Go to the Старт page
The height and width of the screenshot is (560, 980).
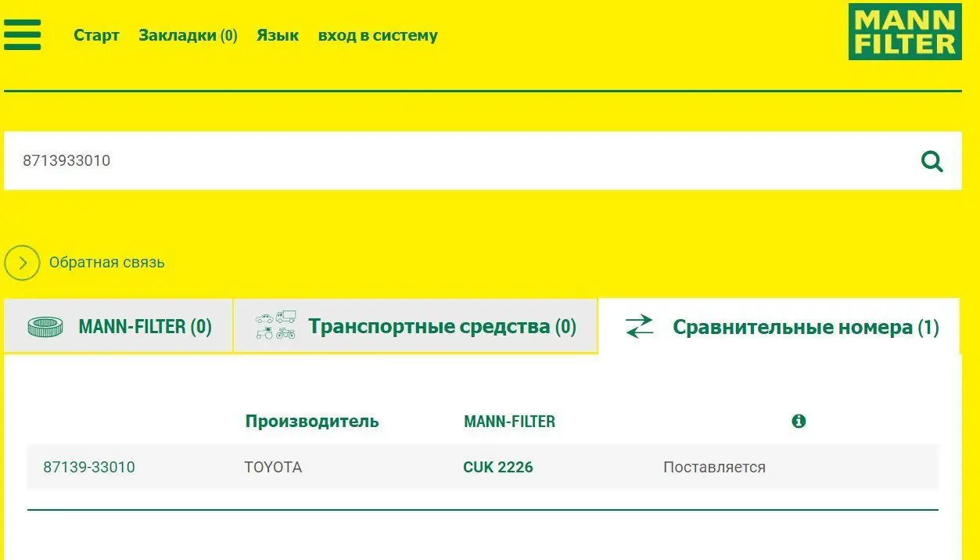pos(96,35)
